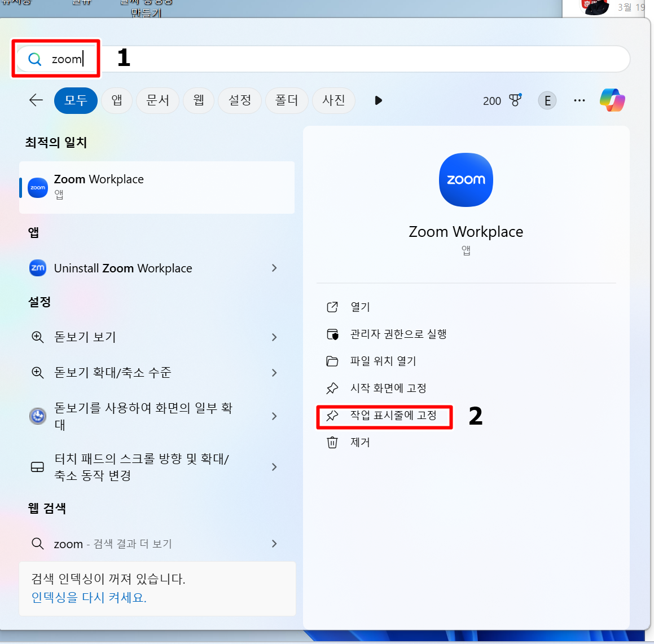The height and width of the screenshot is (644, 654).
Task: Click the 설정 section heading in results
Action: click(x=39, y=302)
